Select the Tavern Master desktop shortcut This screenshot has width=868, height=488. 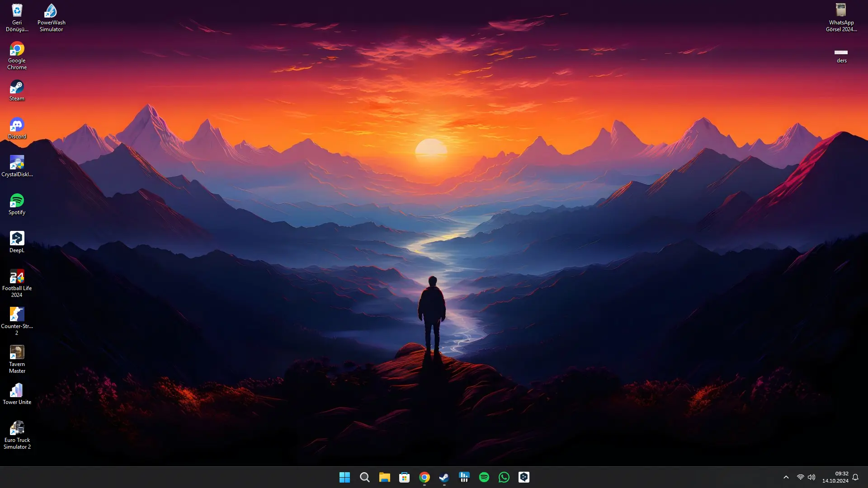17,359
